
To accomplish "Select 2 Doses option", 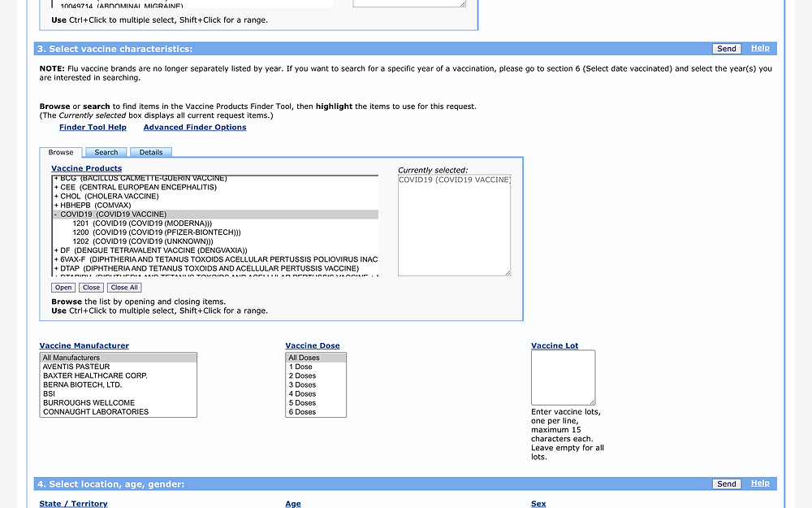I will [x=316, y=376].
